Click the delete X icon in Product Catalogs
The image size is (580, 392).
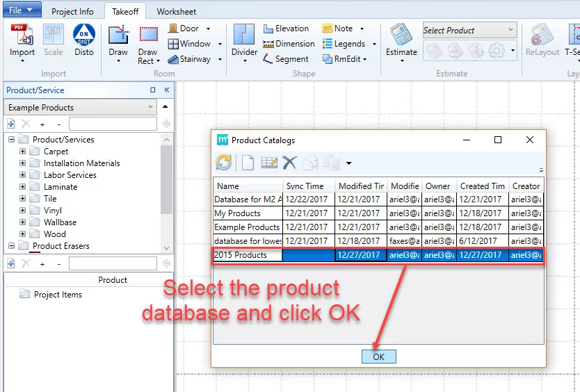click(x=289, y=163)
